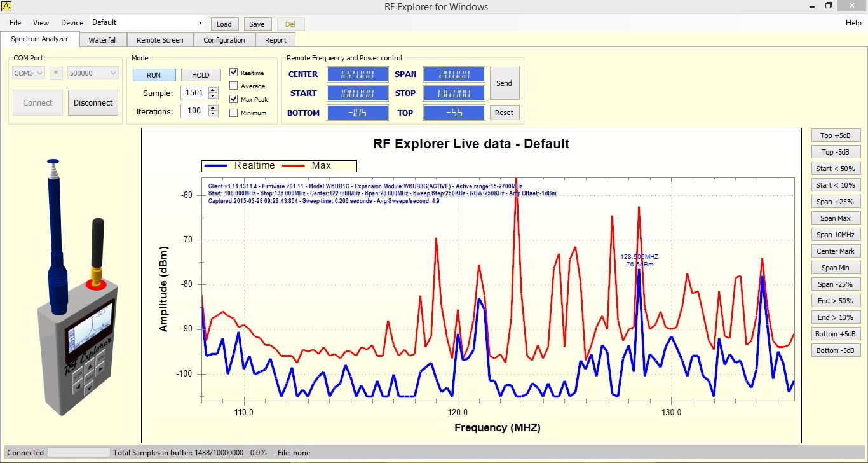The width and height of the screenshot is (868, 463).
Task: Click the Top +5dB button
Action: coord(836,135)
